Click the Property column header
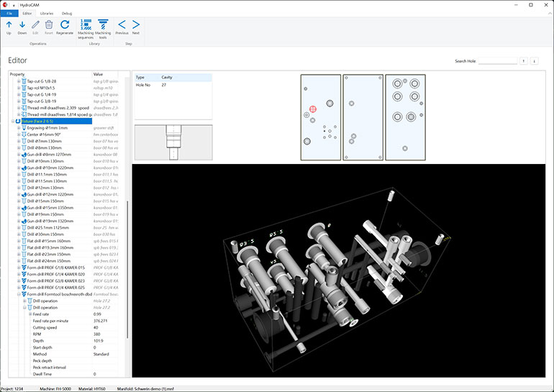Image resolution: width=554 pixels, height=392 pixels. 50,74
